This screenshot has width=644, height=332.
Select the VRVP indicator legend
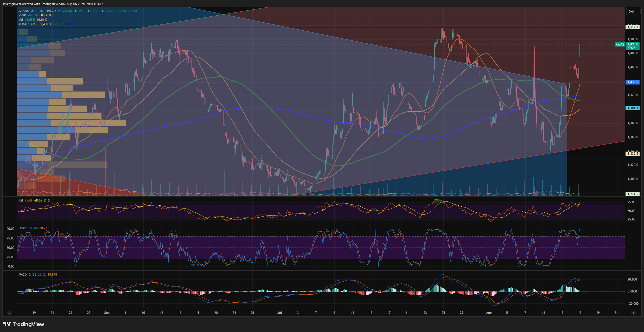22,15
